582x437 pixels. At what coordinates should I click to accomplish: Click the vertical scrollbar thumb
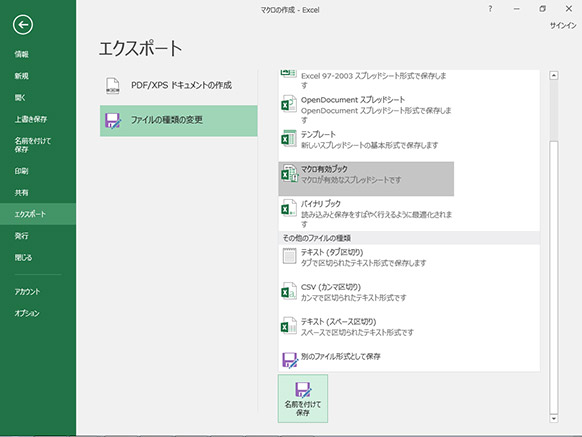click(x=554, y=277)
